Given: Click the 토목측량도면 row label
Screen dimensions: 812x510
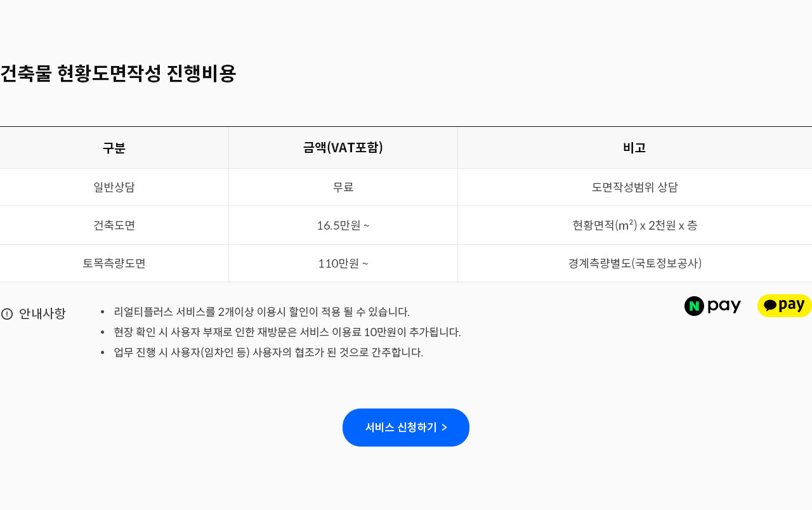Looking at the screenshot, I should [114, 263].
